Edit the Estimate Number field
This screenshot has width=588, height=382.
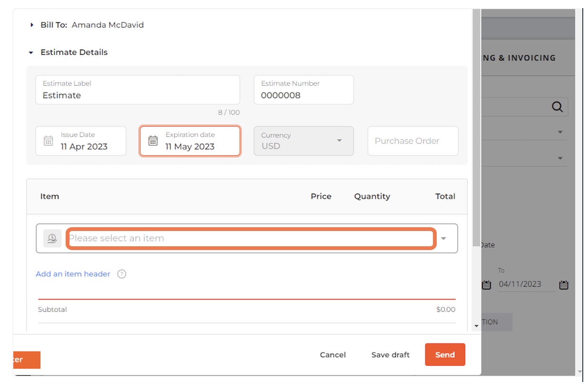click(x=304, y=90)
